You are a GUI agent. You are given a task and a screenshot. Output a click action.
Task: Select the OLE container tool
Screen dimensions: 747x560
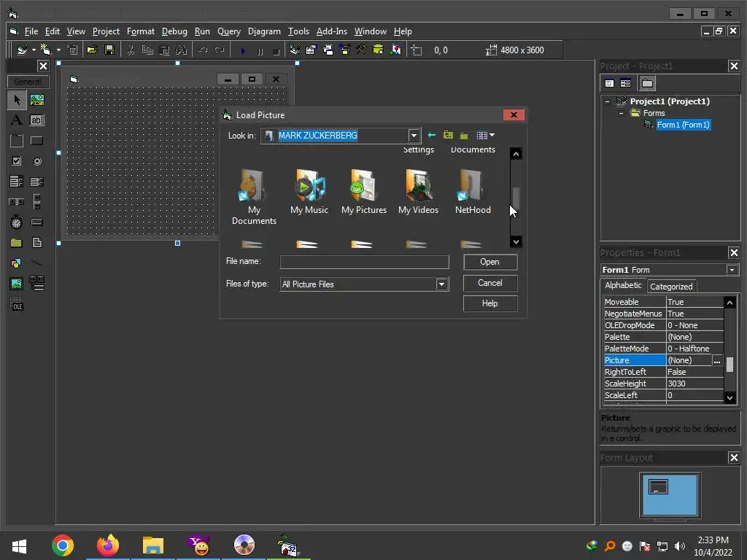click(x=17, y=304)
